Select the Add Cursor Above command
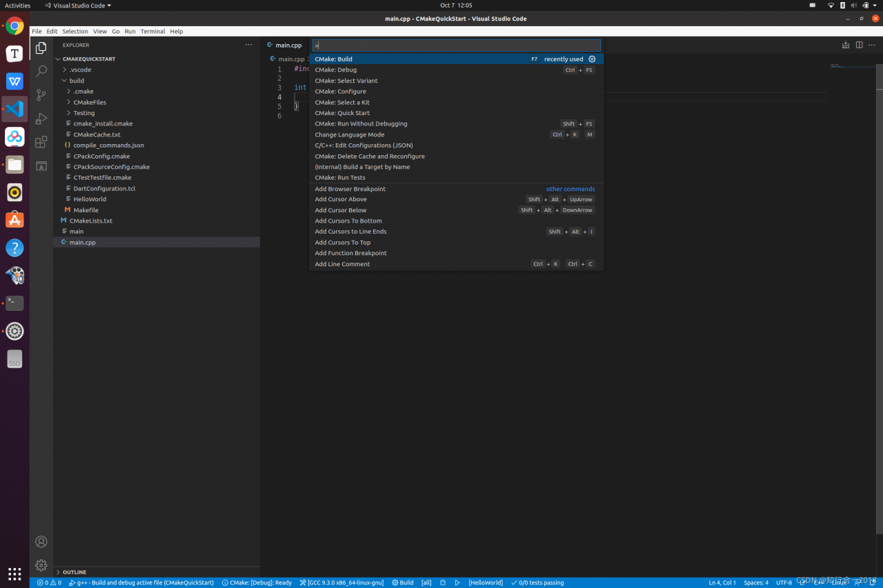Image resolution: width=883 pixels, height=588 pixels. [456, 199]
